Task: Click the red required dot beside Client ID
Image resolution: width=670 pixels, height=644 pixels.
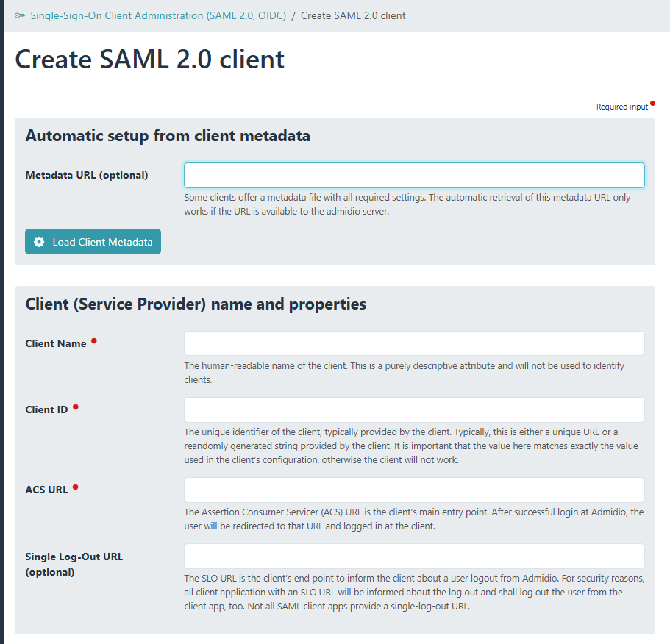Action: pos(76,407)
